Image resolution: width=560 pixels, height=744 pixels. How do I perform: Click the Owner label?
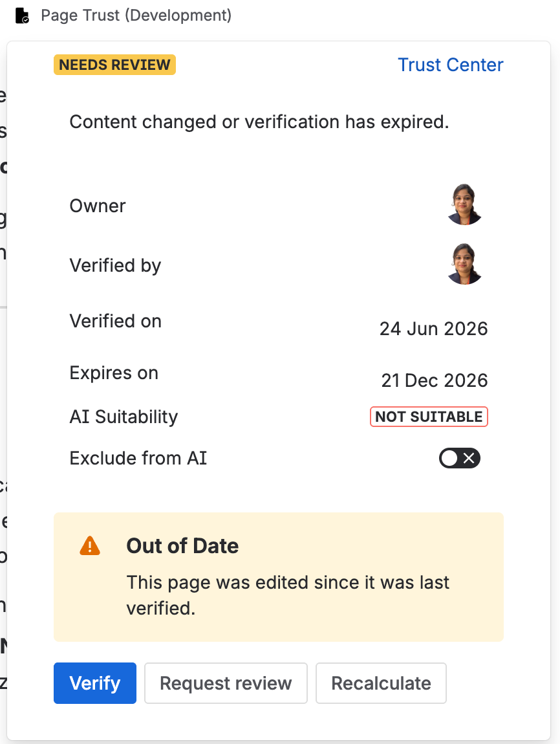98,206
